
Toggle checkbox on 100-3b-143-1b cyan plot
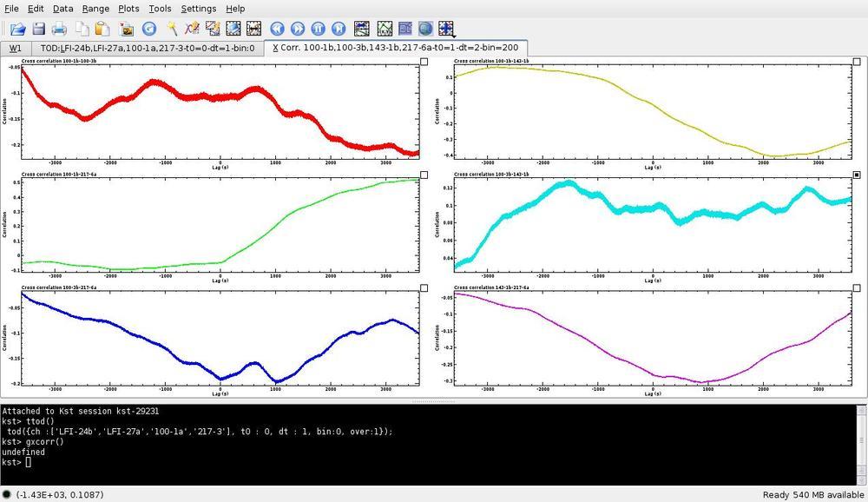pos(857,175)
